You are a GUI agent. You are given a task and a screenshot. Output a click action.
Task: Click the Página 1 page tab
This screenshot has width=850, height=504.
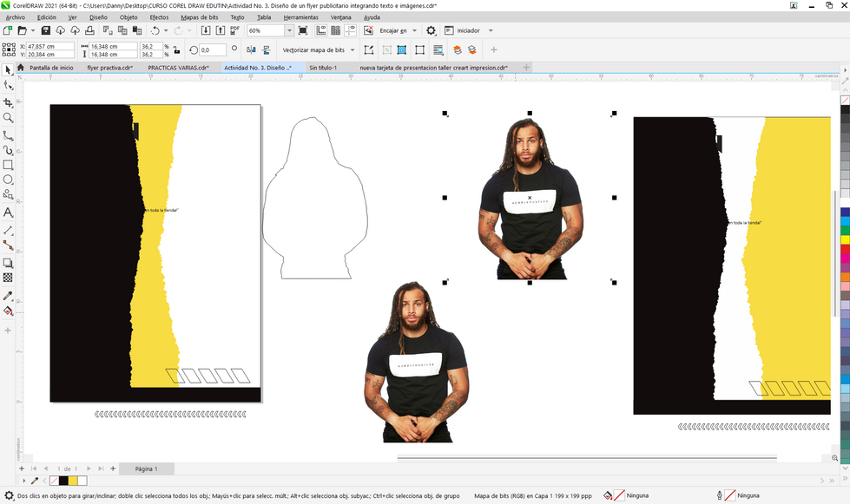147,468
